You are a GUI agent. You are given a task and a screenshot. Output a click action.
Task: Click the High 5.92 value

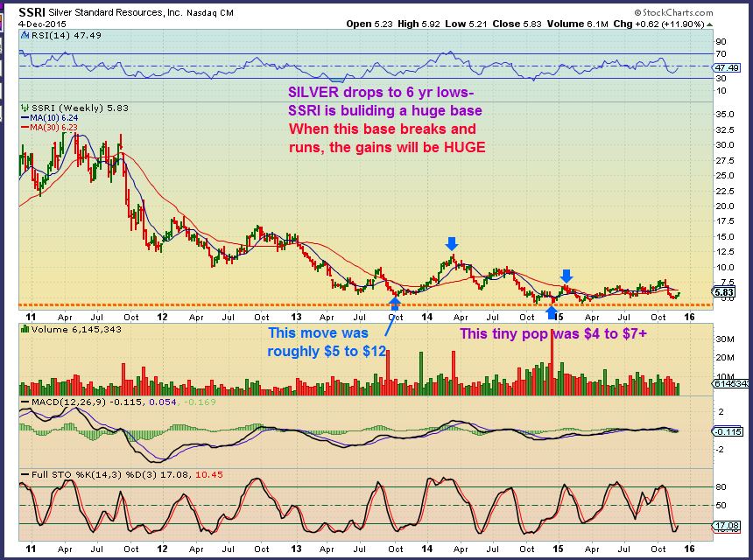click(419, 24)
